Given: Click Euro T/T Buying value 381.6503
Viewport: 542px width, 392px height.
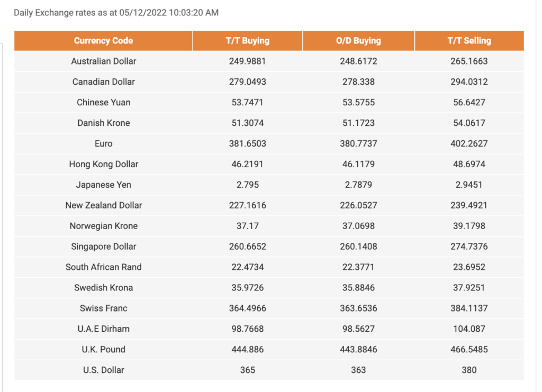Looking at the screenshot, I should coord(247,144).
